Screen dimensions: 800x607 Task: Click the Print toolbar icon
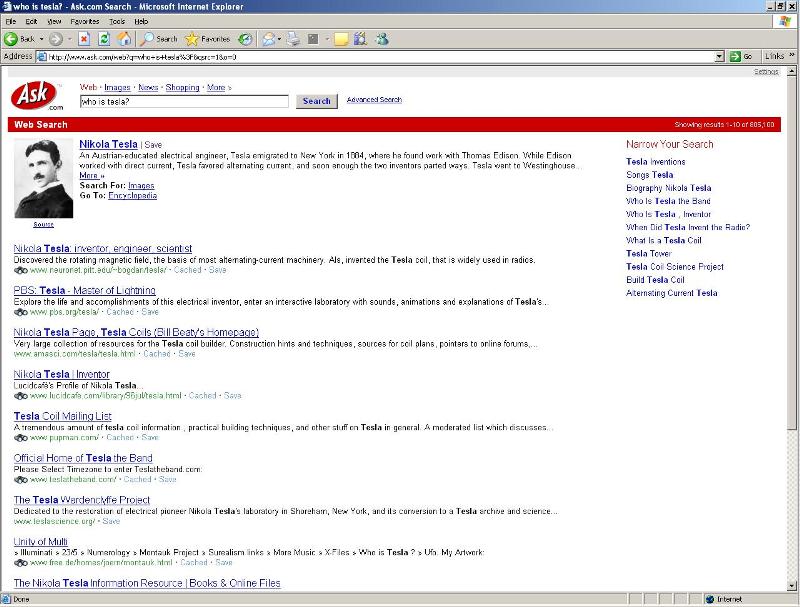(x=294, y=39)
